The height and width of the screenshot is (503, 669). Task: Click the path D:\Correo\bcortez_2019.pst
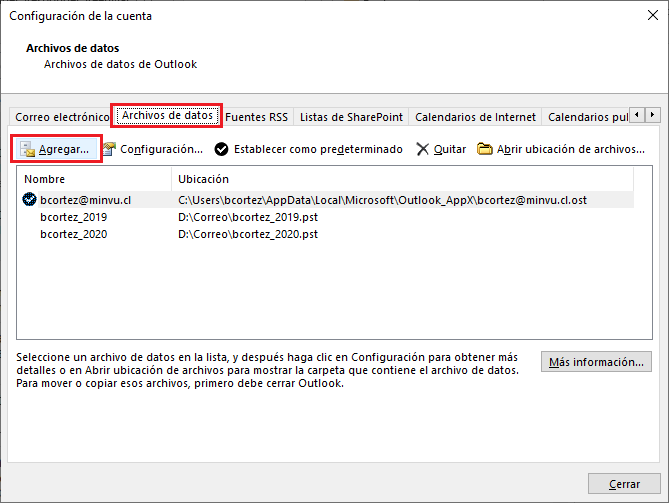[248, 217]
